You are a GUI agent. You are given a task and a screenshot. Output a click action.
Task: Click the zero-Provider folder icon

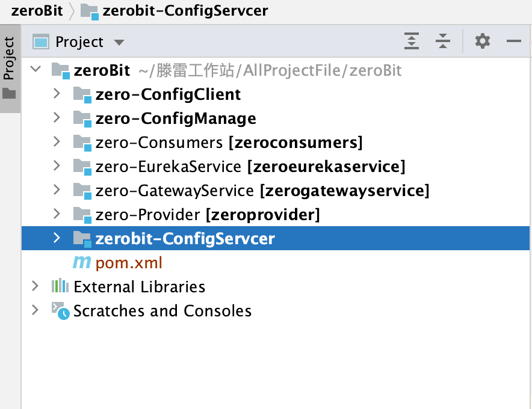pyautogui.click(x=82, y=215)
